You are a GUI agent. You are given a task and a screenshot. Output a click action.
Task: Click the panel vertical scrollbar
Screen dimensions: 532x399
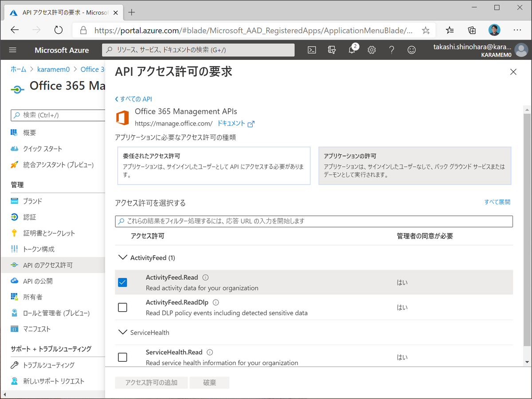pos(527,230)
